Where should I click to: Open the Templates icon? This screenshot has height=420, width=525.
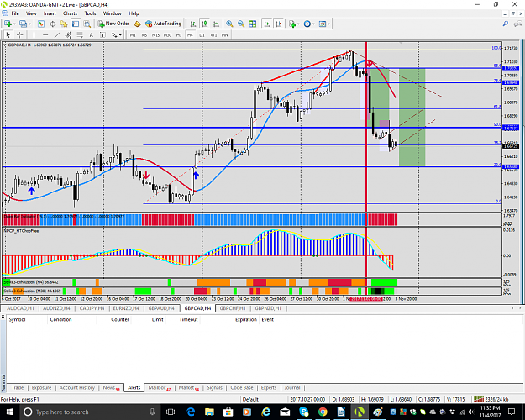click(x=323, y=24)
